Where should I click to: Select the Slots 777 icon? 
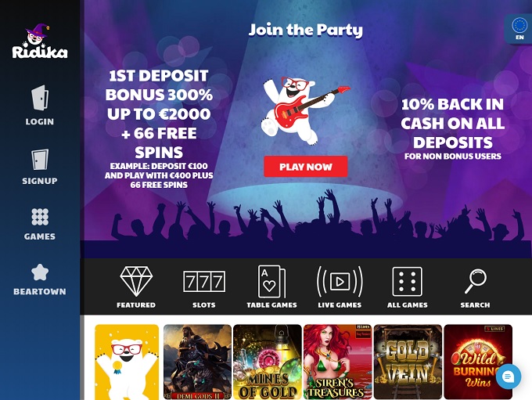pyautogui.click(x=204, y=281)
